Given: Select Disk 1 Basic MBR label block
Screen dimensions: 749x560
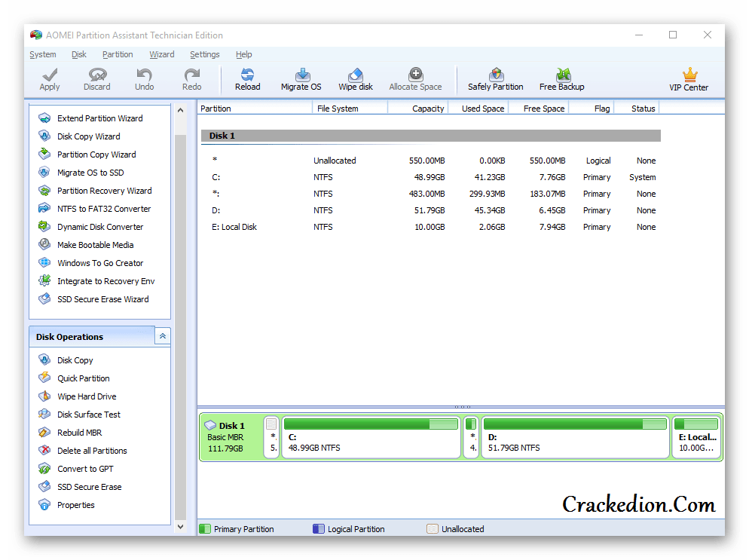Looking at the screenshot, I should click(231, 437).
